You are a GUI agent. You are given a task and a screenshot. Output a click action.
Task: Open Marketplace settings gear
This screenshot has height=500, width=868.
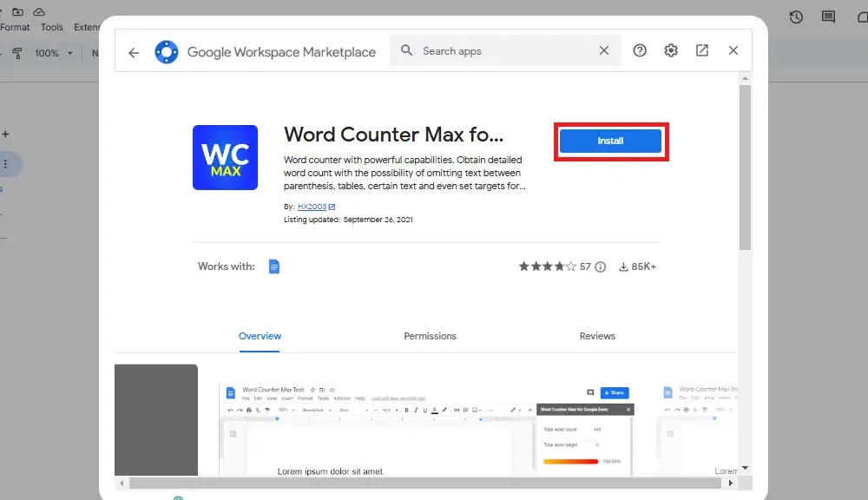pyautogui.click(x=671, y=50)
